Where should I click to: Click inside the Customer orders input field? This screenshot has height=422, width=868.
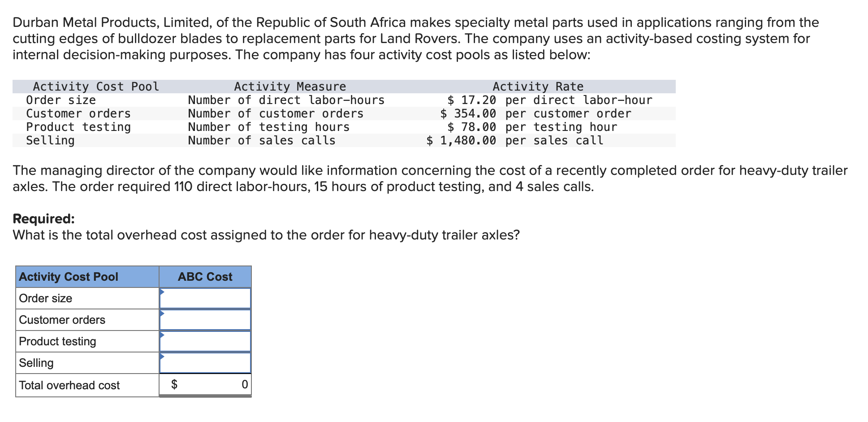[x=206, y=319]
